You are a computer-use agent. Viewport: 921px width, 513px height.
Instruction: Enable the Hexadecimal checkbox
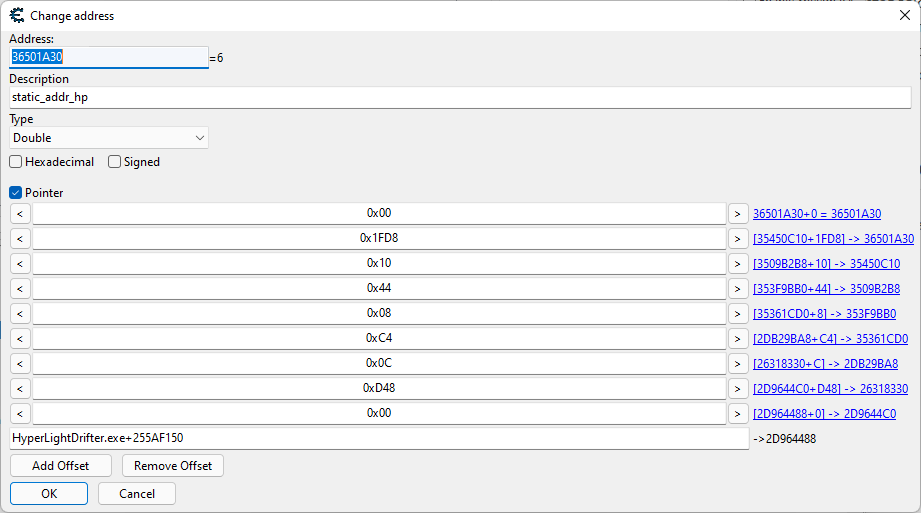click(x=16, y=162)
